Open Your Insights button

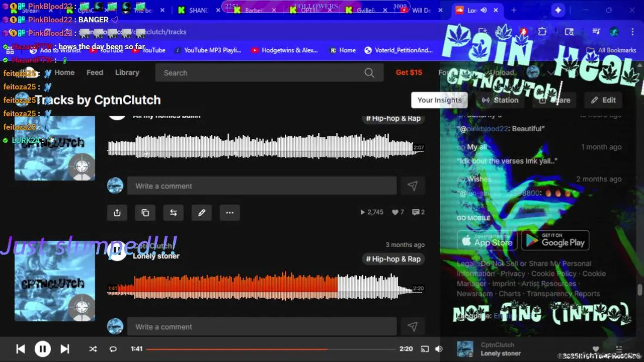[x=440, y=100]
